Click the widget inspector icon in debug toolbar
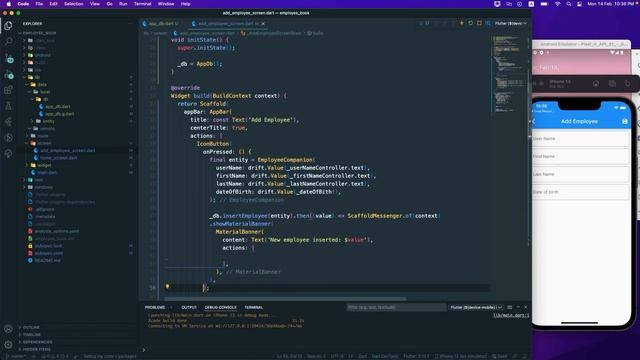The width and height of the screenshot is (640, 360). [488, 23]
